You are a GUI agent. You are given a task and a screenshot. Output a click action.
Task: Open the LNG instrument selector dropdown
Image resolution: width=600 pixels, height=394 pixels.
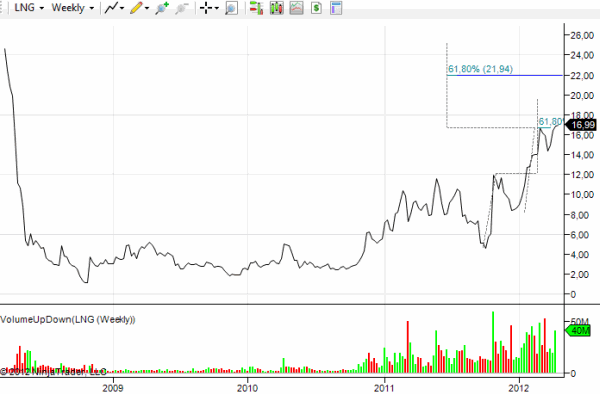29,8
